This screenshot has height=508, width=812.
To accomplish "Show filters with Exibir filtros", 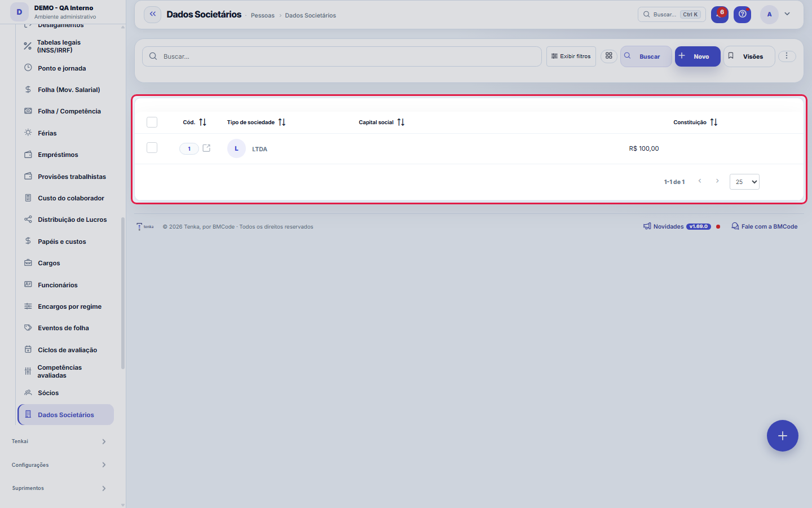I will pyautogui.click(x=571, y=56).
